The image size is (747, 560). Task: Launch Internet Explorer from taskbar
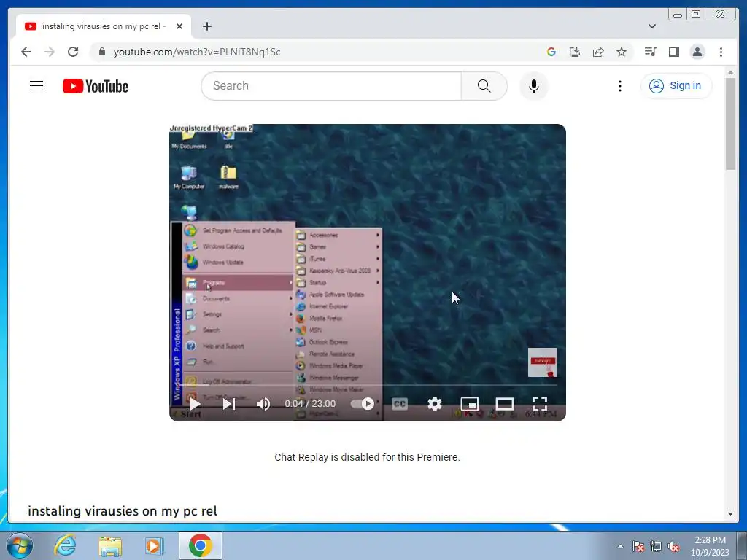65,545
